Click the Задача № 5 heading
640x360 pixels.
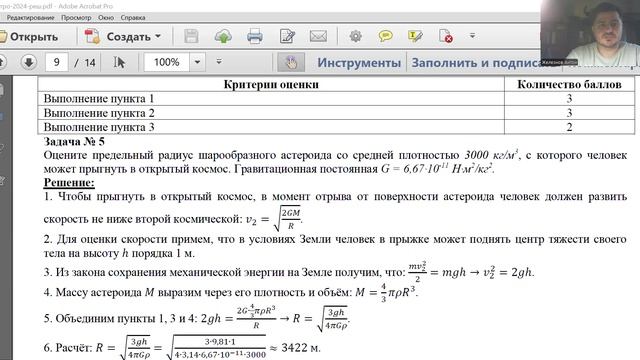[74, 142]
